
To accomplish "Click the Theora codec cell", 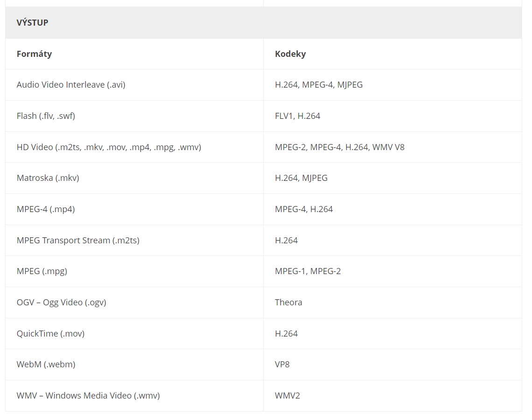I will point(392,303).
